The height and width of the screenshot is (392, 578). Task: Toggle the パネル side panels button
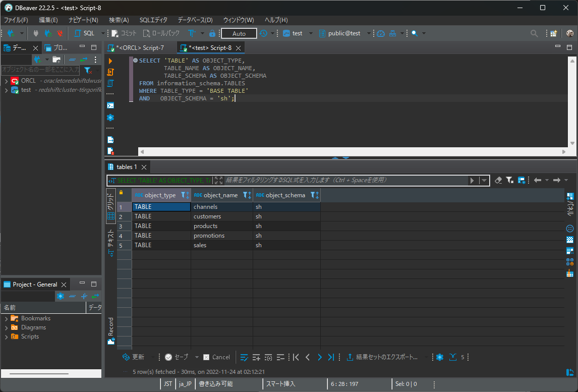click(570, 204)
